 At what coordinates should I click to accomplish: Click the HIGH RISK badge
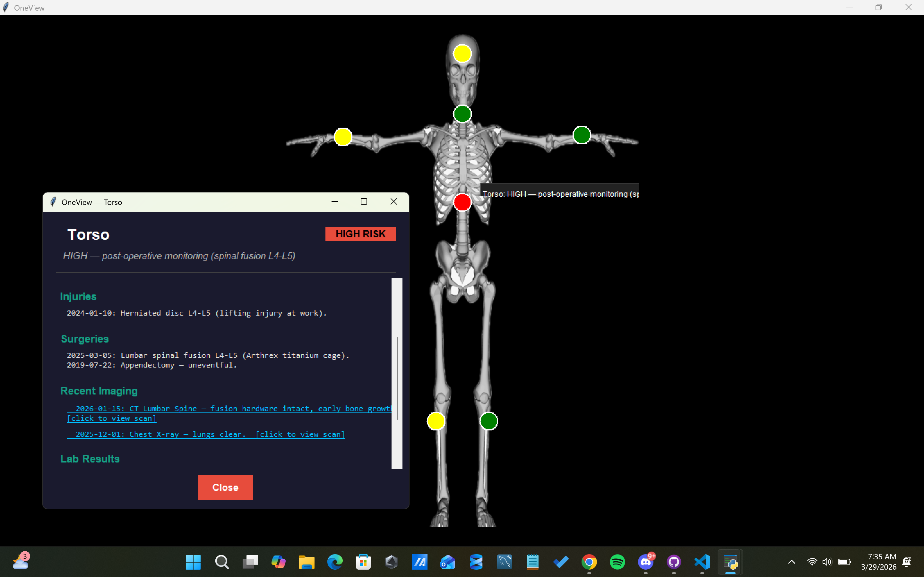coord(360,234)
